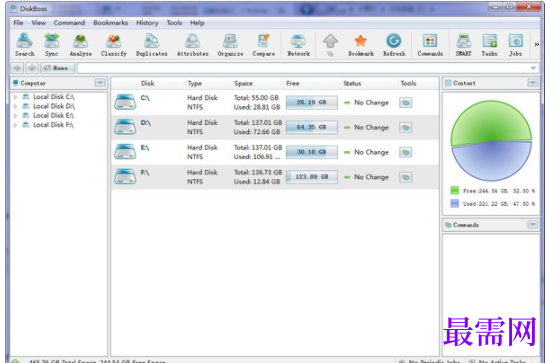
Task: Go Up one directory level
Action: click(x=330, y=45)
